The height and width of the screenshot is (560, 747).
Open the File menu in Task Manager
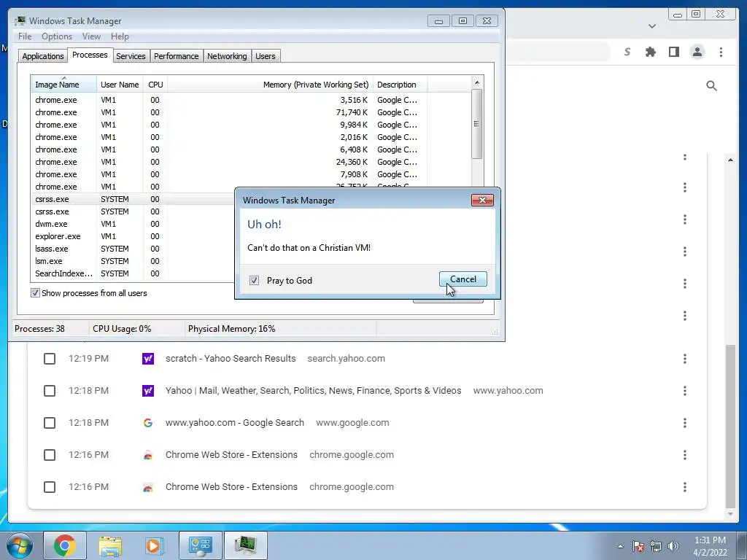[x=25, y=36]
